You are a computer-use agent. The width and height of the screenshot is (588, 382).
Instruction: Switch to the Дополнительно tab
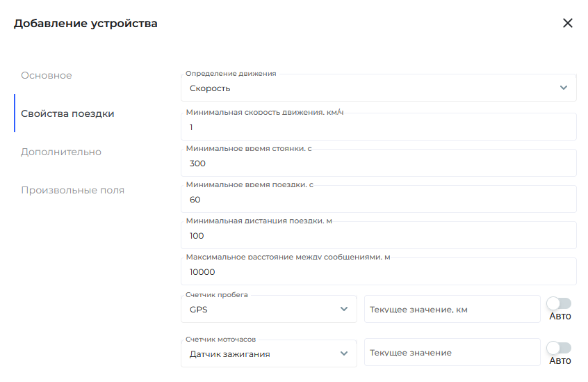[61, 152]
